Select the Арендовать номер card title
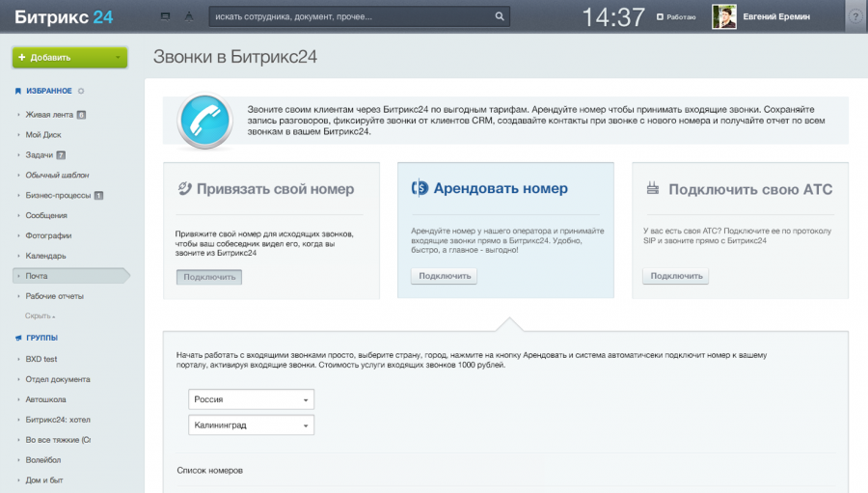 coord(501,188)
